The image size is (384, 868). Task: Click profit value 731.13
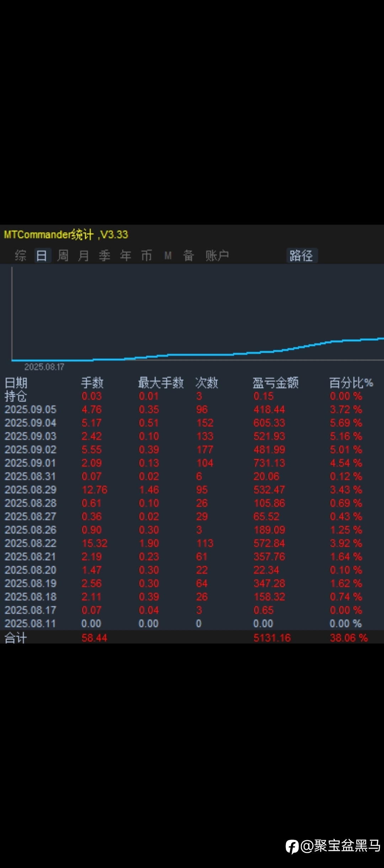point(269,463)
